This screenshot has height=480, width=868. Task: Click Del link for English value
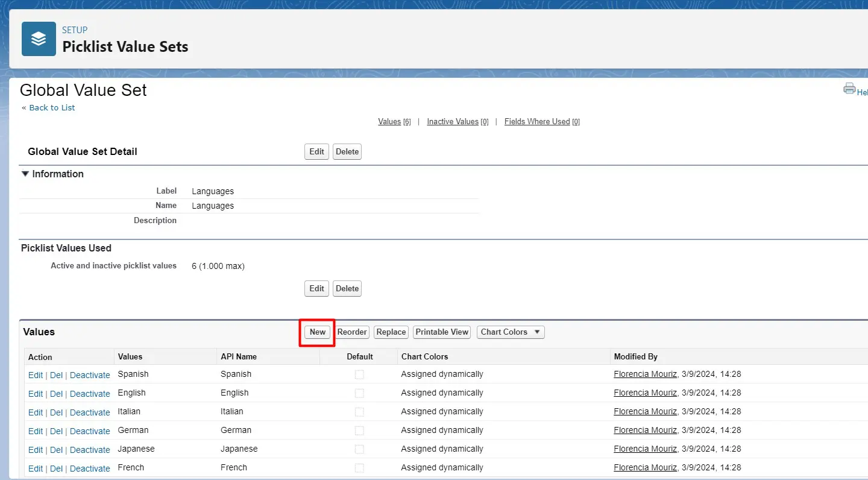pyautogui.click(x=56, y=394)
